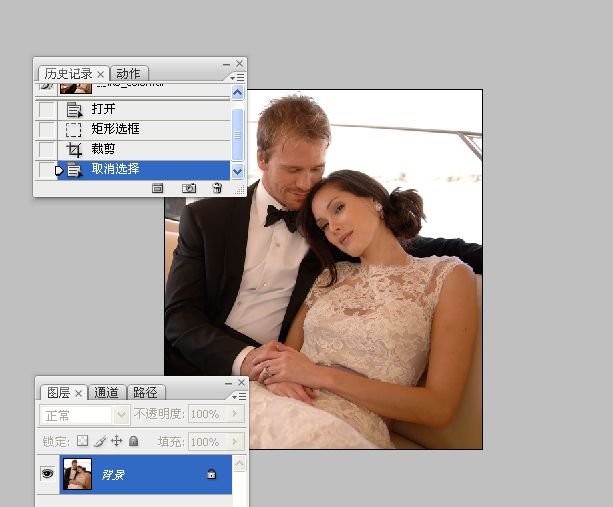Viewport: 613px width, 507px height.
Task: Switch to the 动作 tab
Action: tap(128, 73)
